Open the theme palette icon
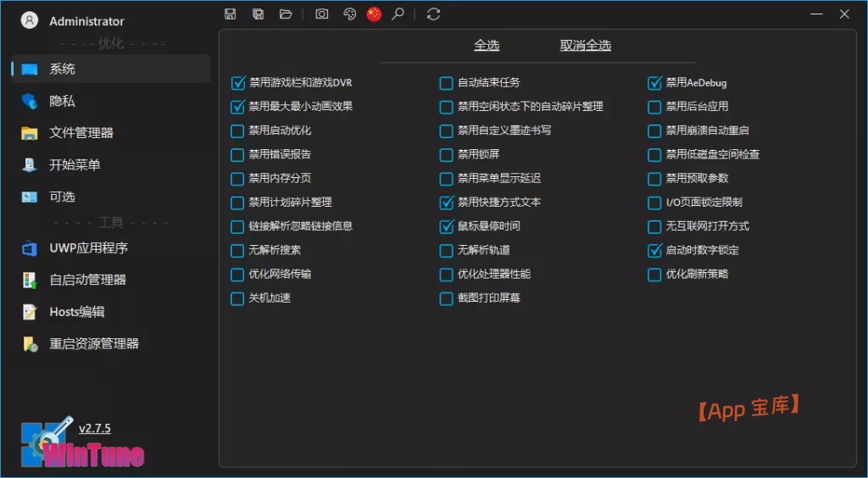This screenshot has width=868, height=478. pyautogui.click(x=349, y=14)
